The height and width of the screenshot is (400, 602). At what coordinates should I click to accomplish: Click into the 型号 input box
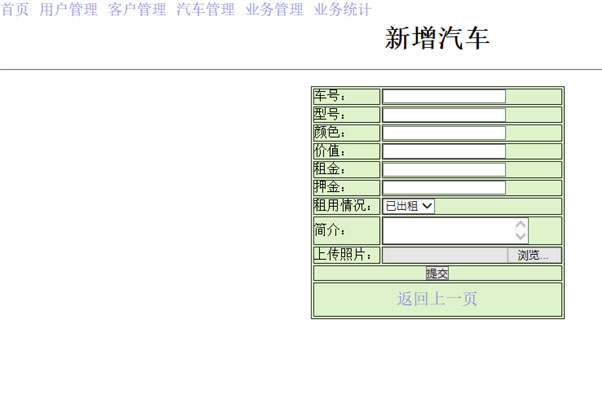[x=444, y=115]
